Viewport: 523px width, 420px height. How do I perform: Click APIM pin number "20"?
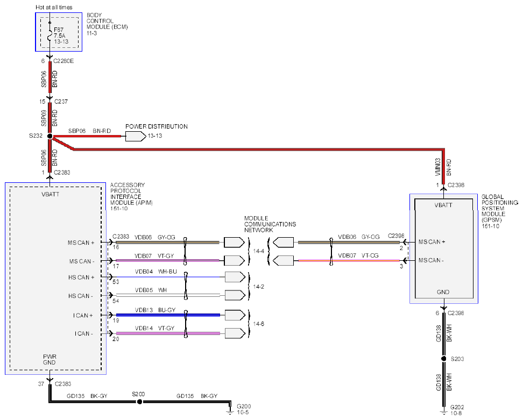click(x=116, y=339)
